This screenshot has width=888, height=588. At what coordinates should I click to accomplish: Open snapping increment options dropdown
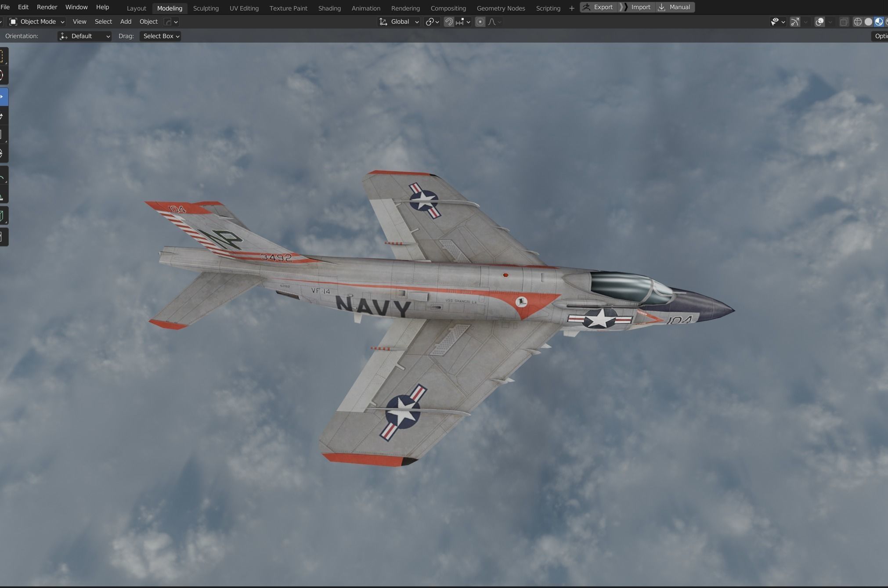tap(463, 22)
